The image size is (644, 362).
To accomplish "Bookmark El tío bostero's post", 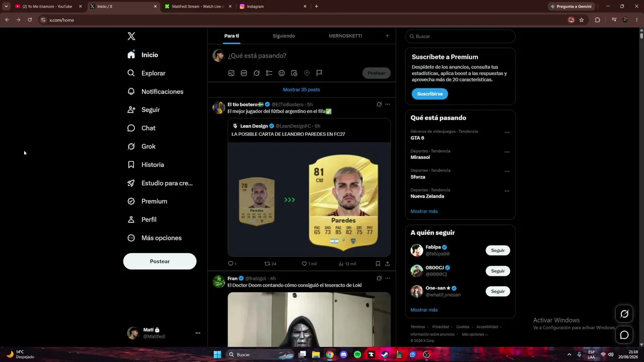I will (x=378, y=263).
